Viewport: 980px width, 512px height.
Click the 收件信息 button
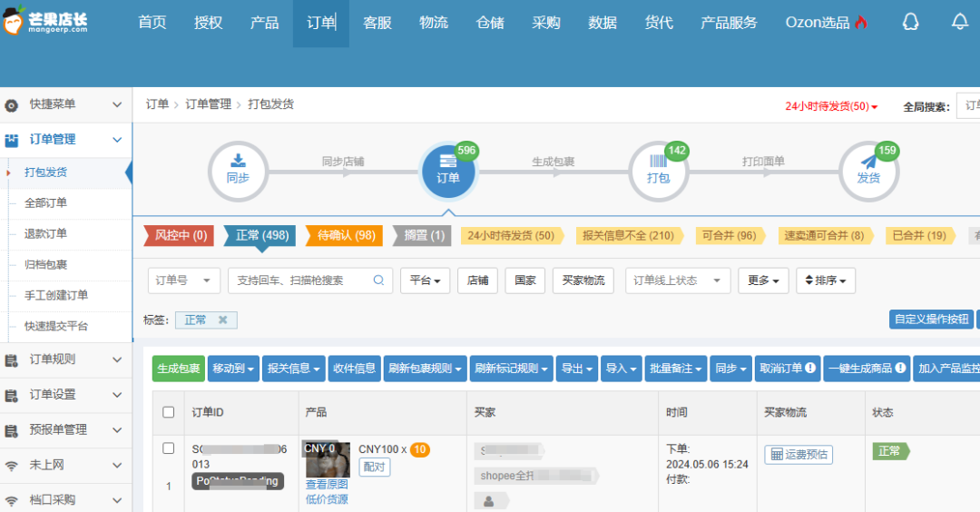(x=355, y=369)
